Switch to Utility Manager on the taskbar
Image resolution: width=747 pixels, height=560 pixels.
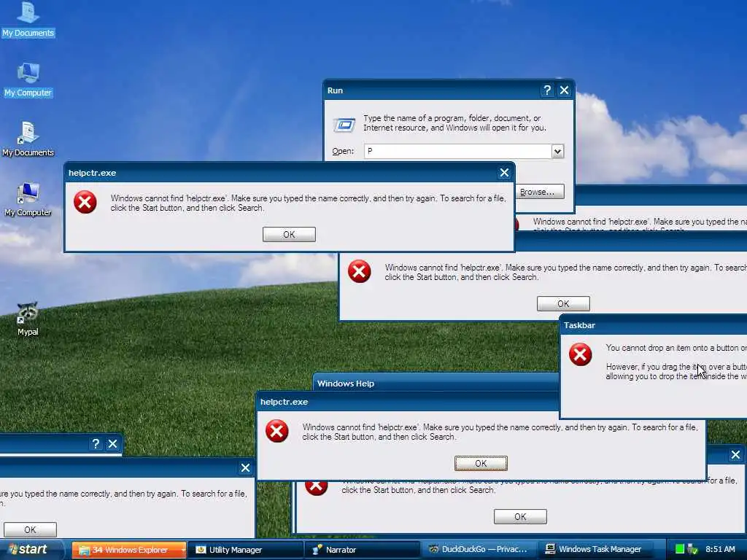[245, 550]
